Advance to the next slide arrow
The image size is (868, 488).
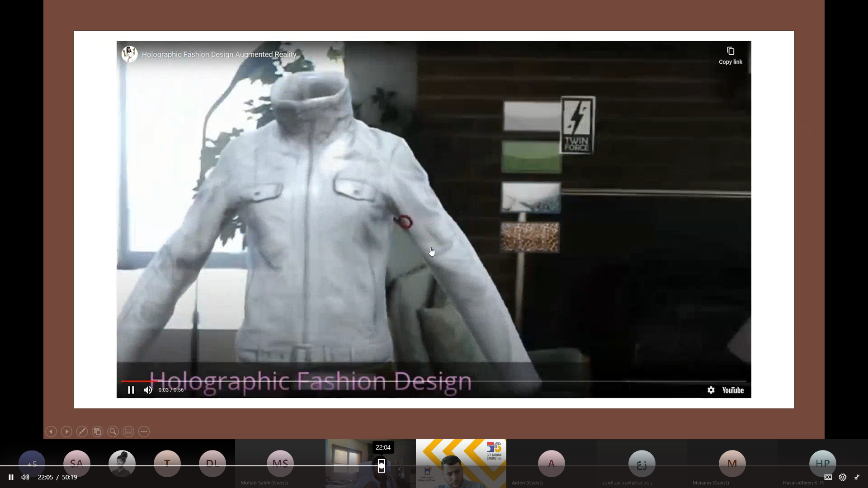tap(66, 432)
